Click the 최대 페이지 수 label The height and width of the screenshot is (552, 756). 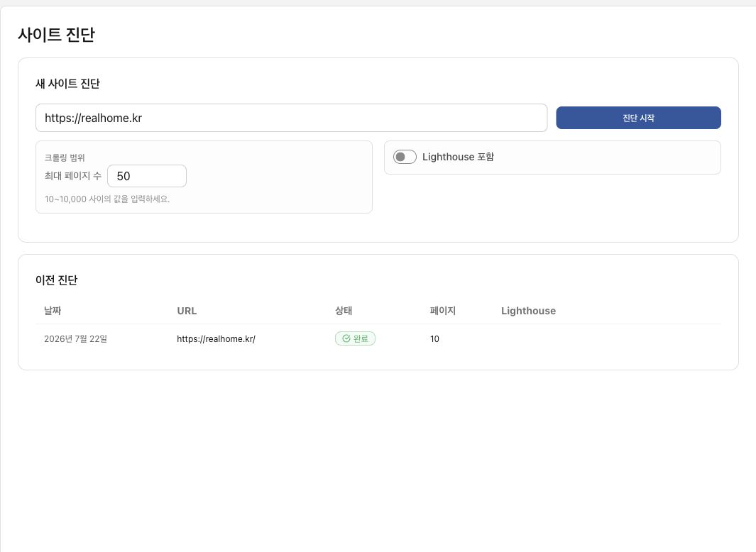[73, 176]
